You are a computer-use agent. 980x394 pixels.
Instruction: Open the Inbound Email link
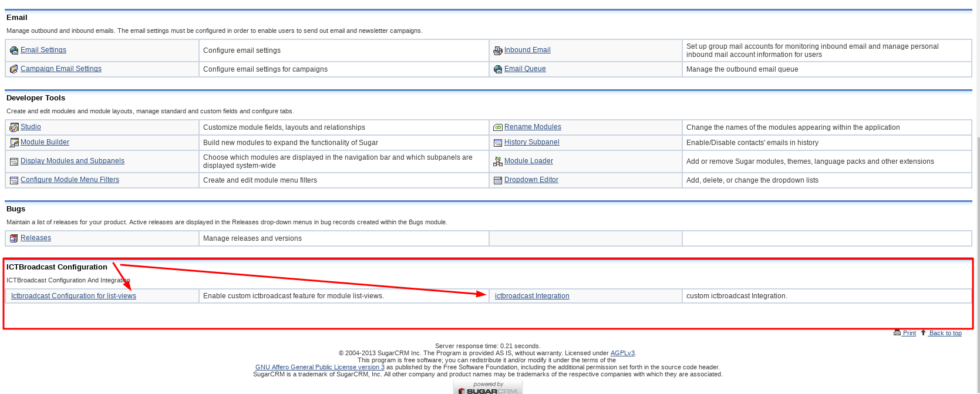coord(527,50)
